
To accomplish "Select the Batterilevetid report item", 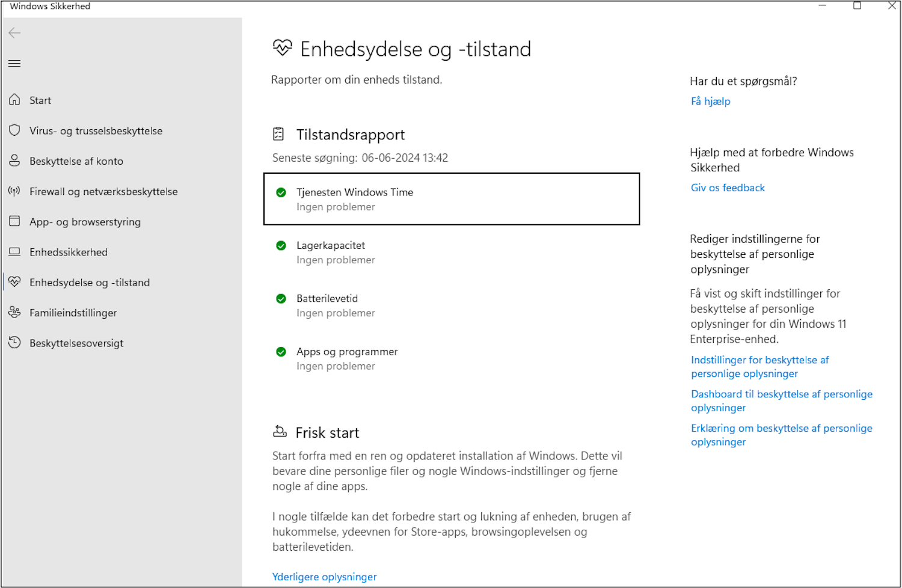I will click(x=452, y=305).
